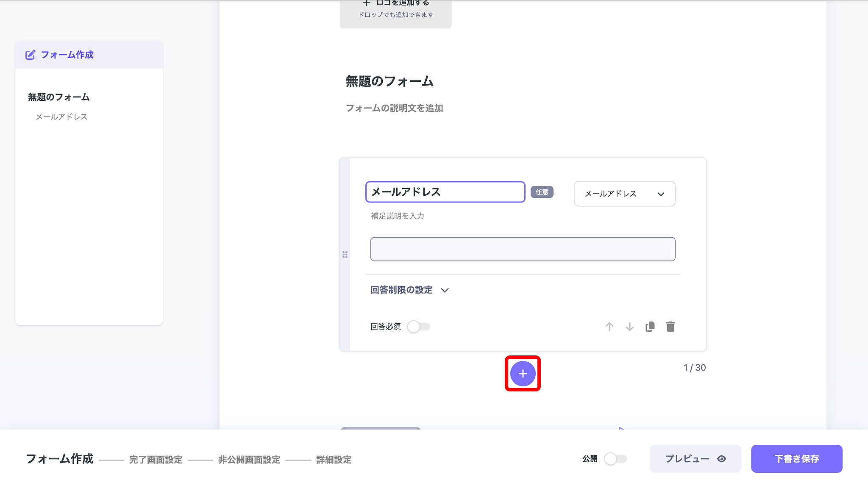Click the pencil icon next to フォーム作成
Image resolution: width=868 pixels, height=488 pixels.
click(x=30, y=54)
